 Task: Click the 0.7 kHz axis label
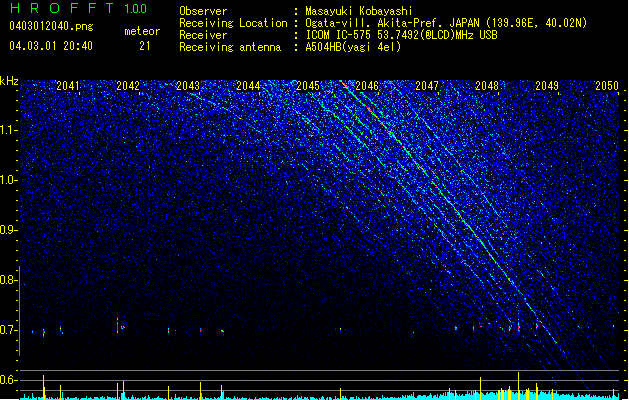click(8, 330)
